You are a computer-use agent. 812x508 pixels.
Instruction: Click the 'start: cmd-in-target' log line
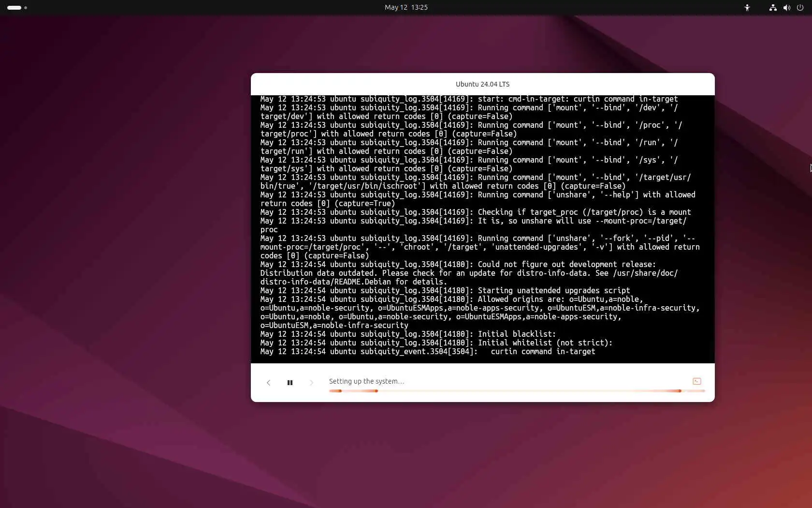click(x=469, y=99)
